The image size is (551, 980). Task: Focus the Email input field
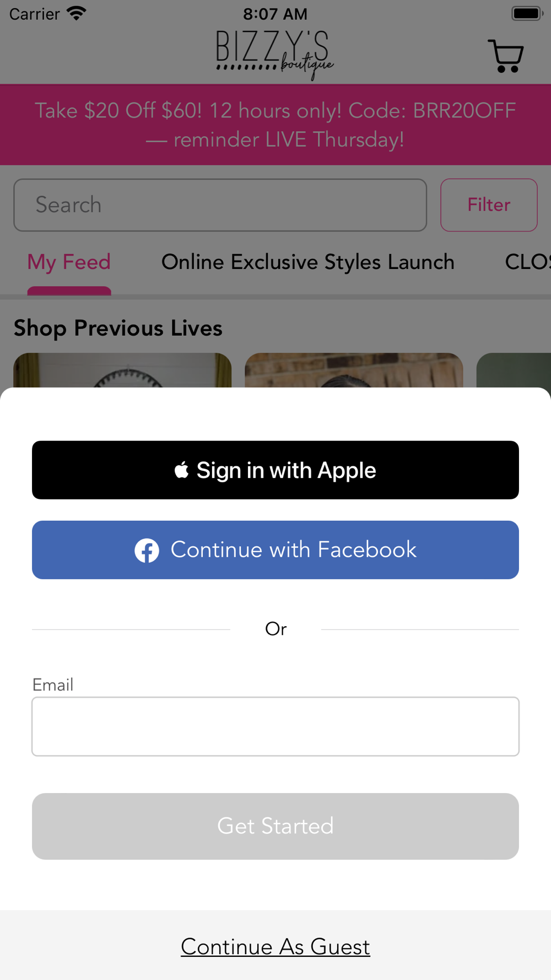coord(275,726)
